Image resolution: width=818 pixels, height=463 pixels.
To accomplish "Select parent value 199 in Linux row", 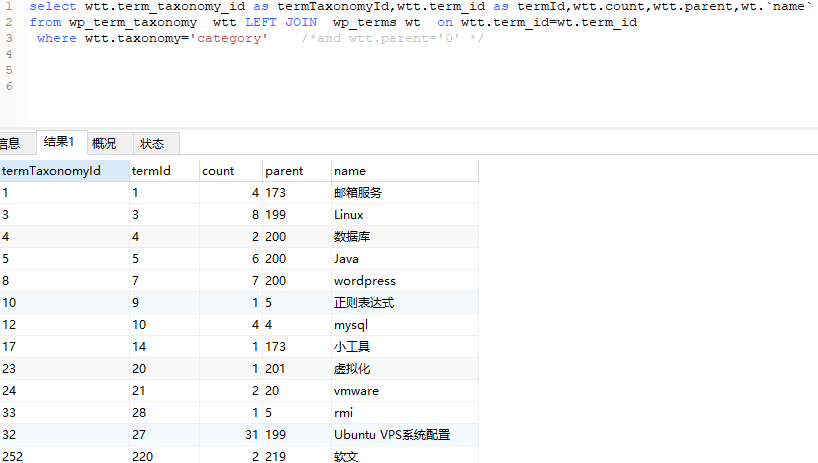I will pos(297,215).
